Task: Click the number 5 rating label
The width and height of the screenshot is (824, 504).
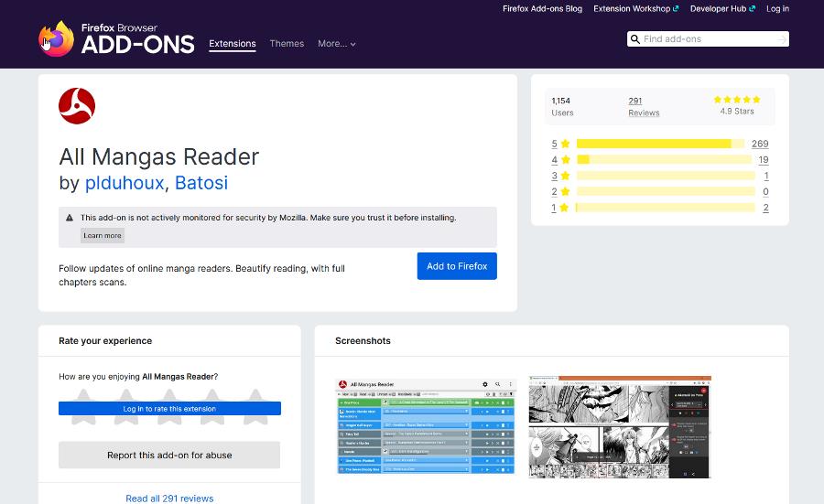Action: pyautogui.click(x=555, y=144)
